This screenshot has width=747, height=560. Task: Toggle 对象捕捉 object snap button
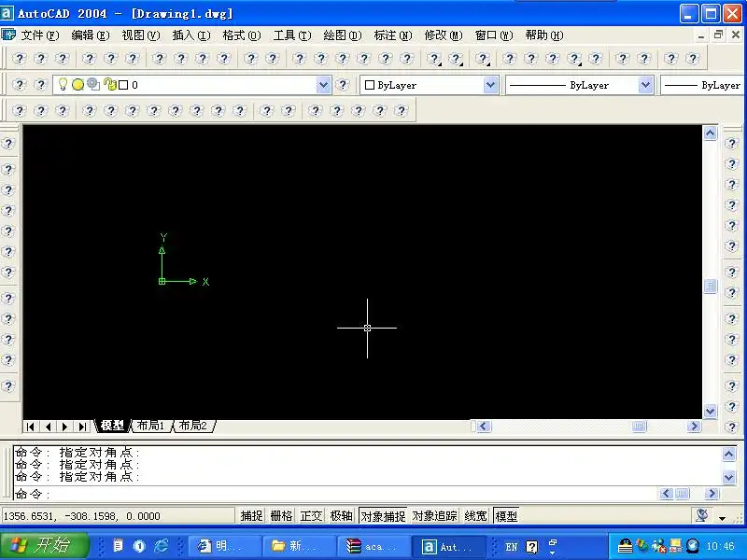(383, 516)
